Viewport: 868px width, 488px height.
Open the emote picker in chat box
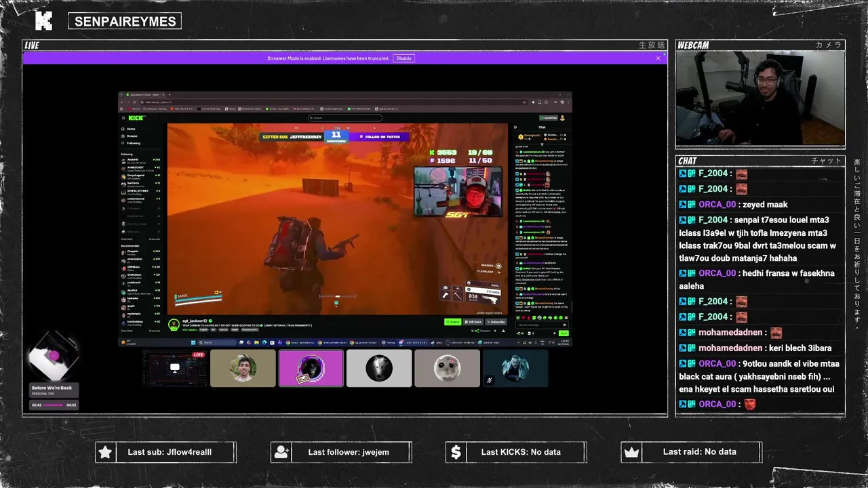tap(564, 325)
